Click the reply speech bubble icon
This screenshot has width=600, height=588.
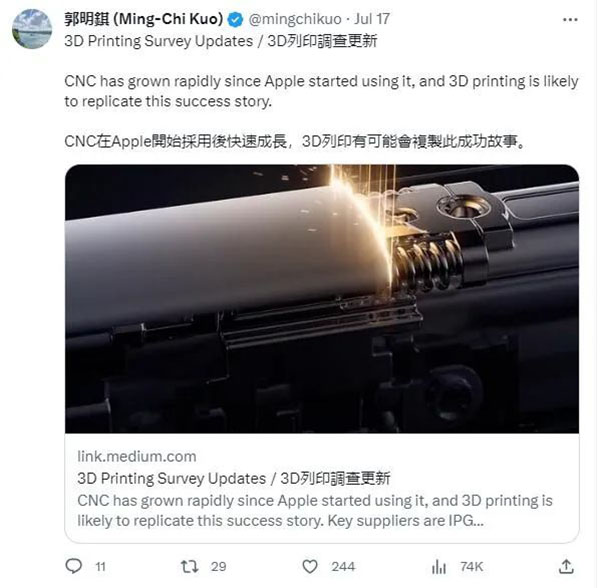(73, 566)
